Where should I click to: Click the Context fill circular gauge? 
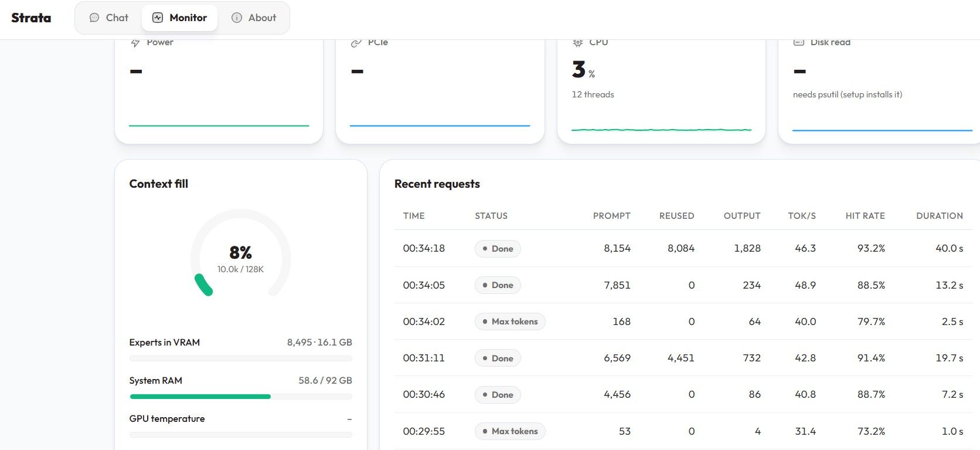coord(241,253)
